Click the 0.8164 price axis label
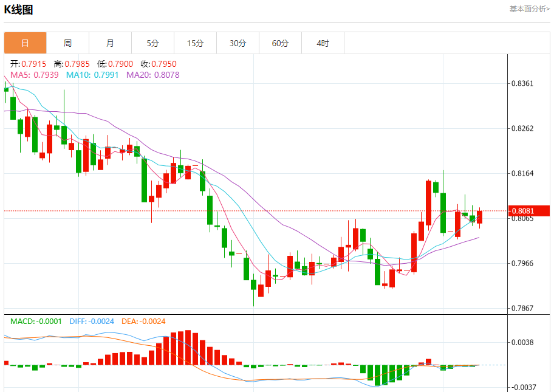 (522, 173)
